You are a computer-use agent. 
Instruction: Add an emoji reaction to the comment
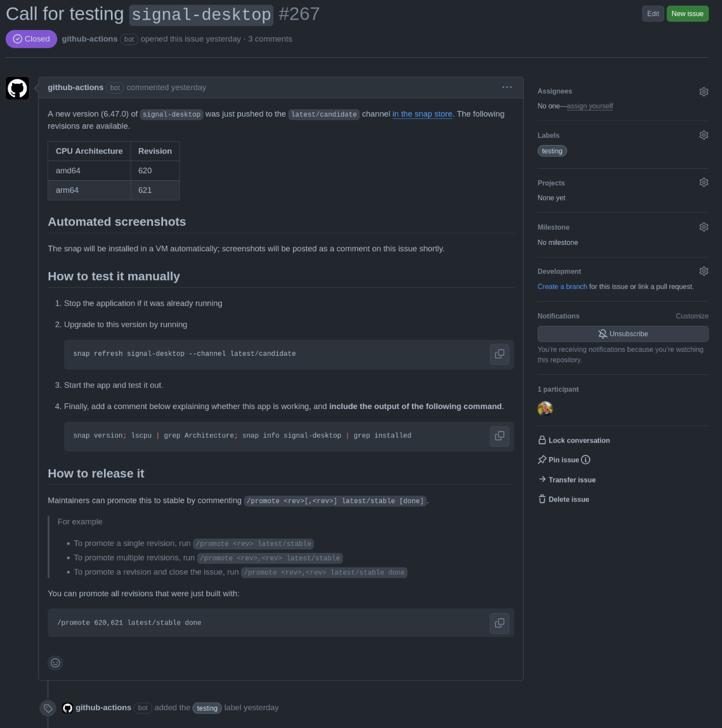55,663
